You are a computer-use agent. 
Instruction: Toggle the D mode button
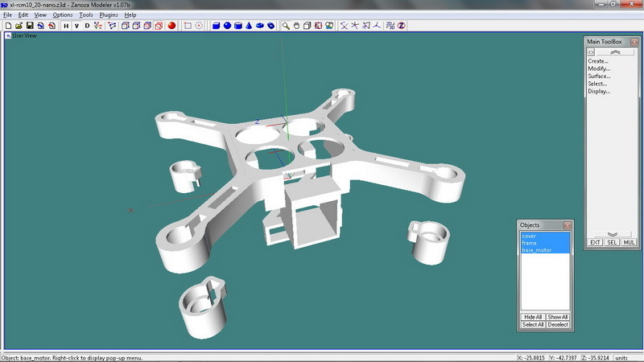point(87,26)
